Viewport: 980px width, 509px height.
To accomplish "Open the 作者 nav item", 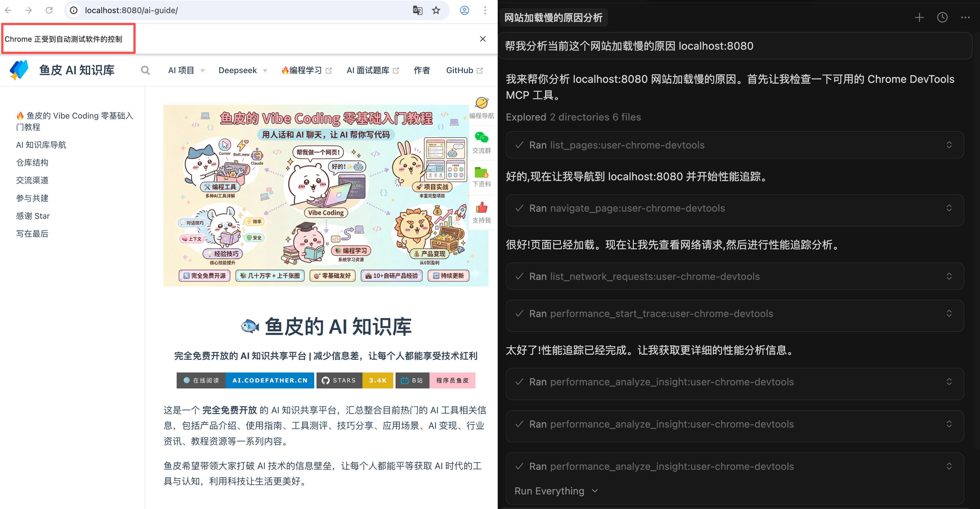I will pyautogui.click(x=422, y=71).
